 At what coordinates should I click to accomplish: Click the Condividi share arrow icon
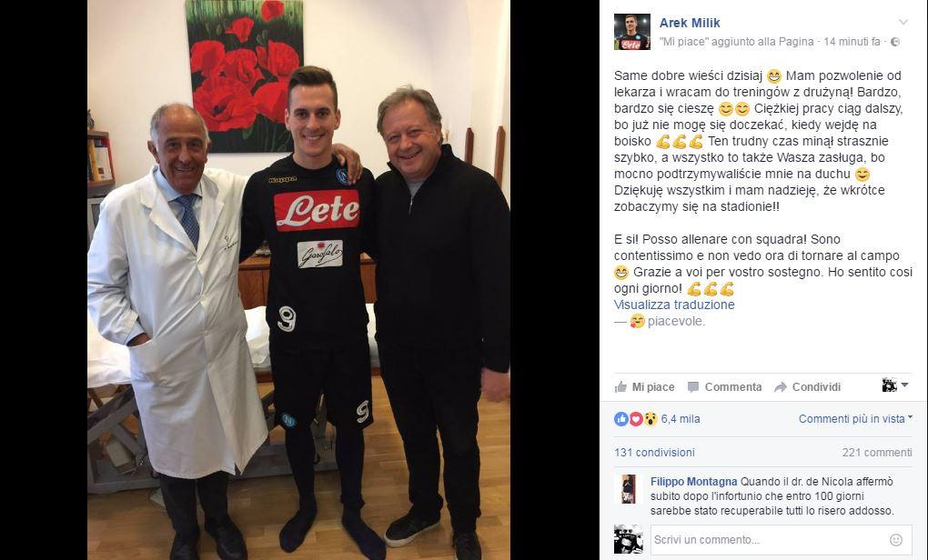[781, 387]
